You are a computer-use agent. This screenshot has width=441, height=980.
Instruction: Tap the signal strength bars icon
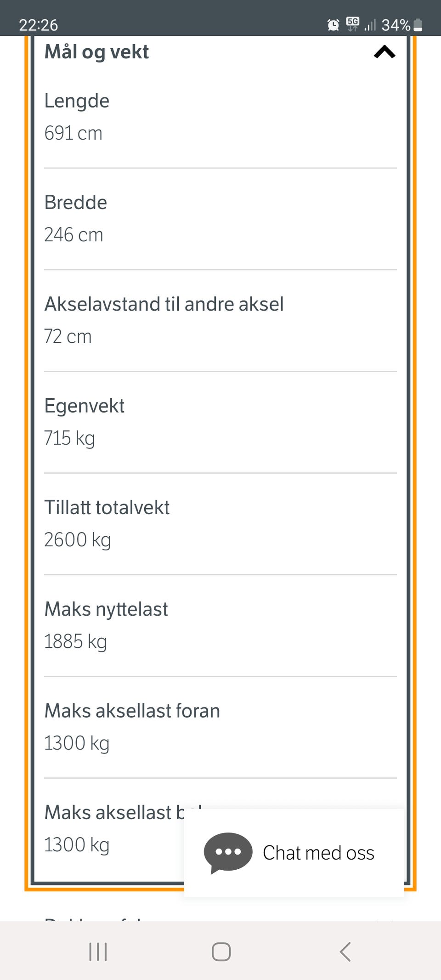pyautogui.click(x=370, y=25)
